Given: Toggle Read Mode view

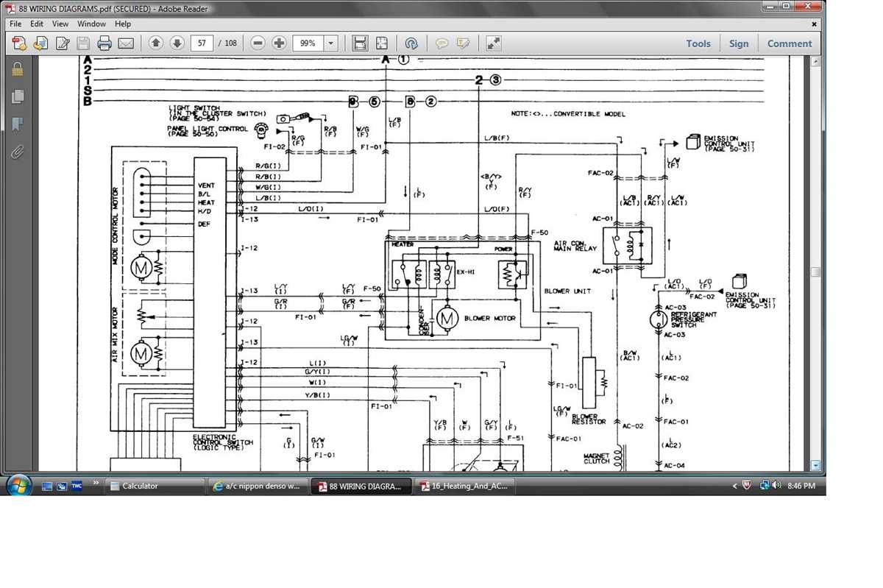Looking at the screenshot, I should tap(494, 43).
